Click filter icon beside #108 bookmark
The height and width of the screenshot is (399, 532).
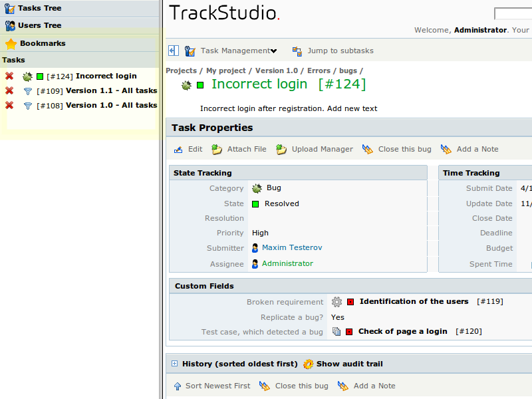(x=28, y=106)
